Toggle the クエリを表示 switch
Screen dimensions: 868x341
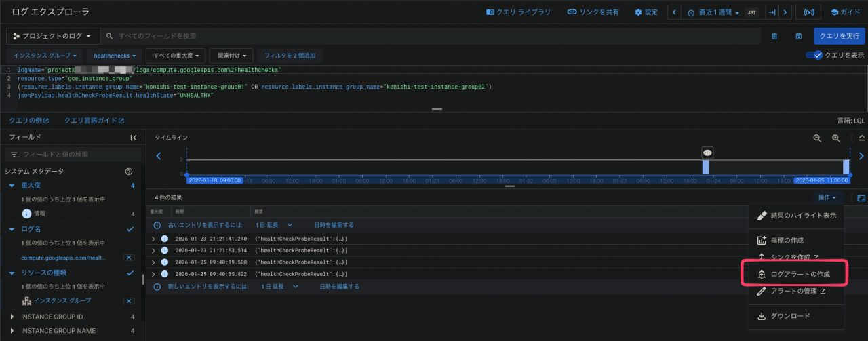814,56
